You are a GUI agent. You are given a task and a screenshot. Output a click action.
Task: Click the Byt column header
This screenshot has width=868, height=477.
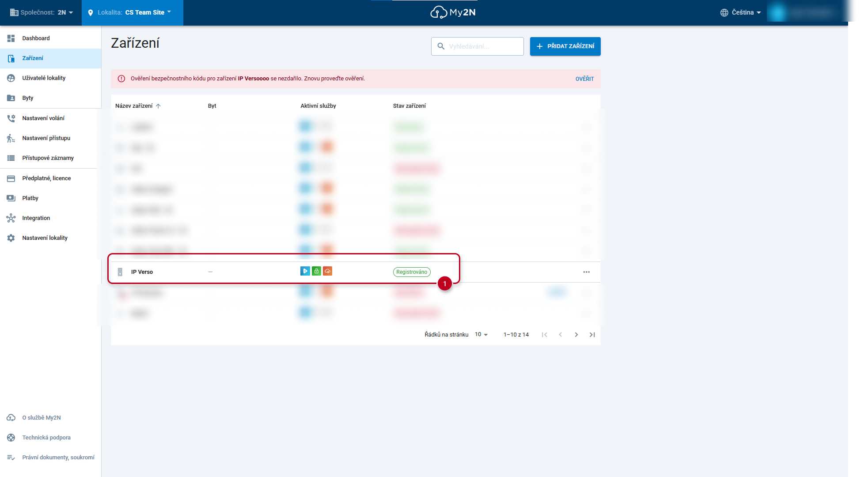point(212,106)
